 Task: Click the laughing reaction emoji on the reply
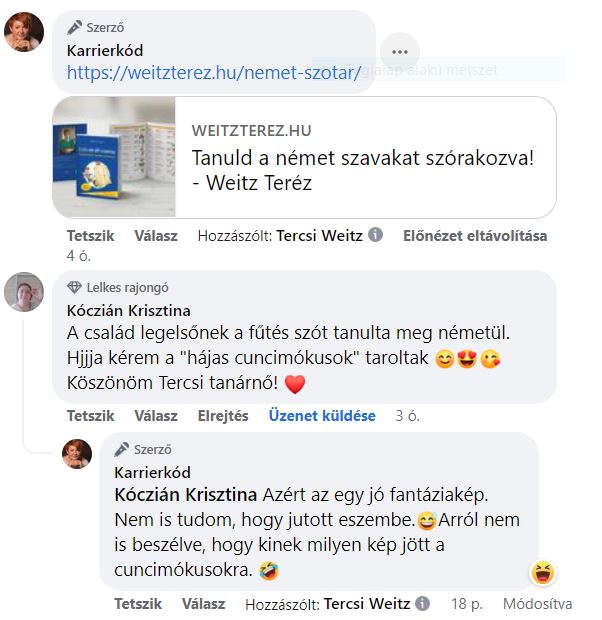click(x=543, y=573)
